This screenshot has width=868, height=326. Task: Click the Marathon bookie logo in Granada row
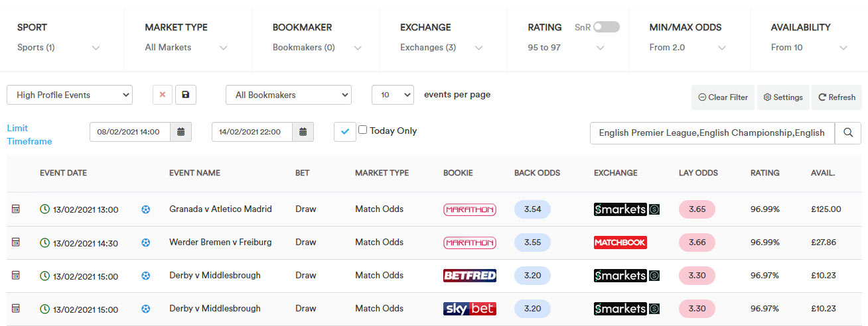[469, 209]
